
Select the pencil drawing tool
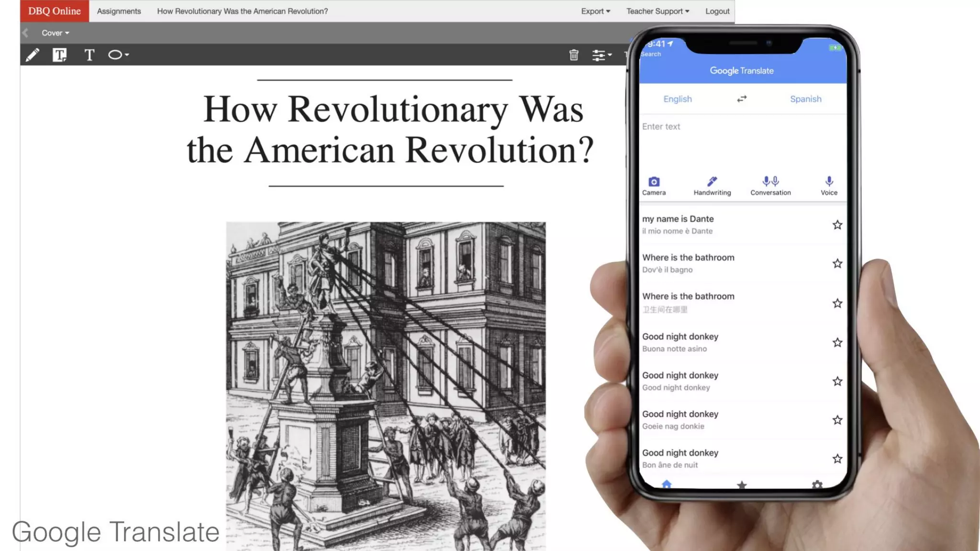(32, 55)
